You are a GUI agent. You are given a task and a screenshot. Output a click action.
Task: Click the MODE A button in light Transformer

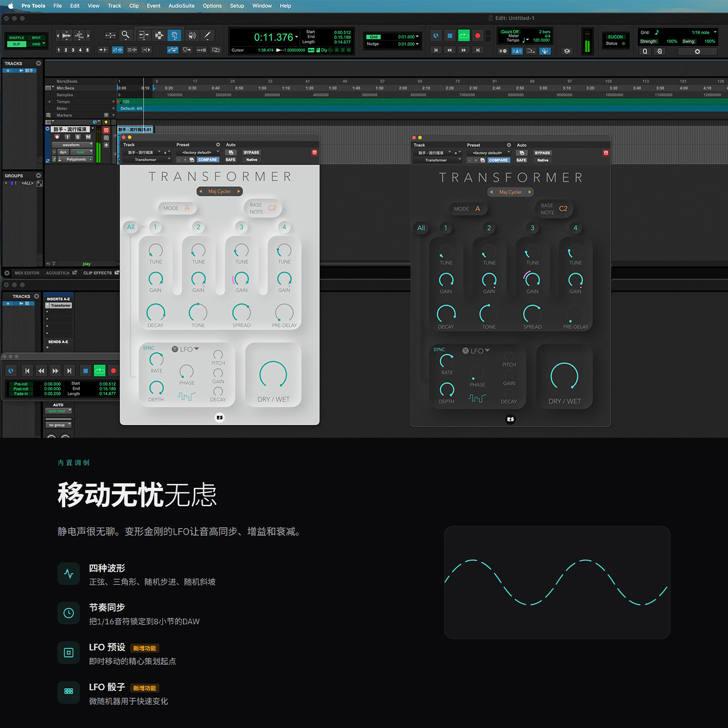[176, 208]
